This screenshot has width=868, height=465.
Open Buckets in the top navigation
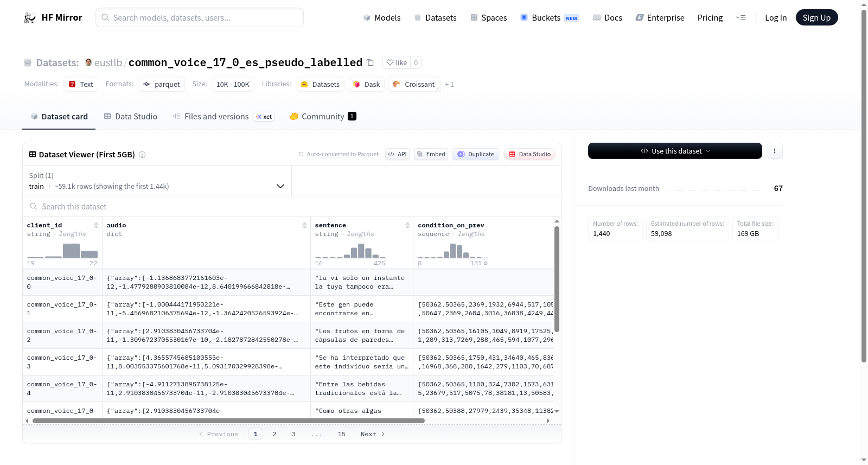tap(550, 18)
